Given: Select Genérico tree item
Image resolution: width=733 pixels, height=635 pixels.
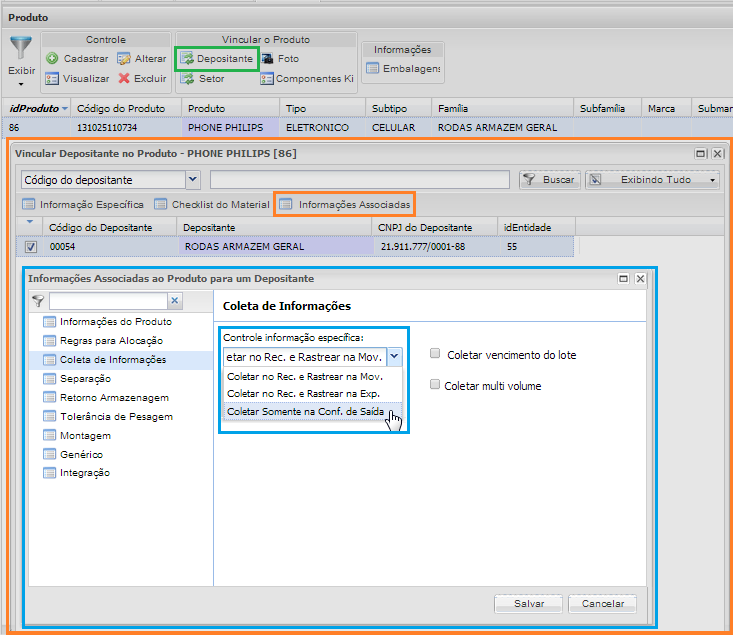Looking at the screenshot, I should click(x=72, y=454).
